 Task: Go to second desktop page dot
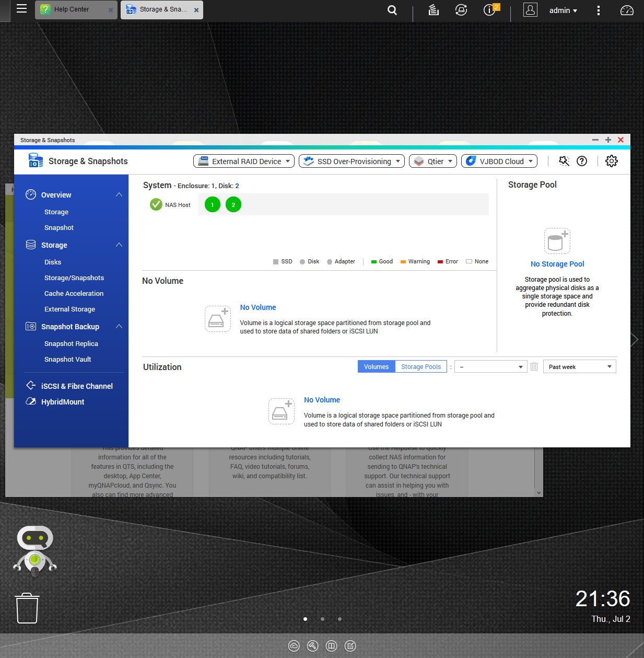click(322, 619)
